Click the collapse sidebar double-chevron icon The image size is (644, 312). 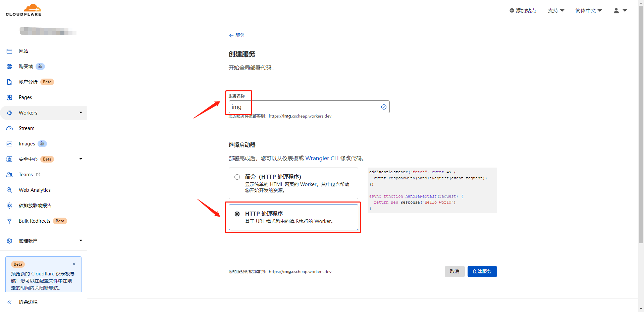coord(9,302)
